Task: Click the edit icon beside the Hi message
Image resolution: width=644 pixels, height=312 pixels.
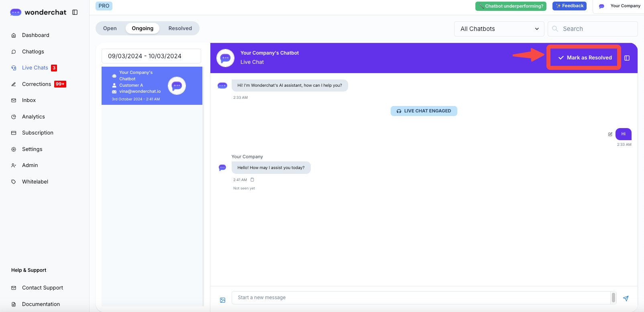Action: (610, 134)
